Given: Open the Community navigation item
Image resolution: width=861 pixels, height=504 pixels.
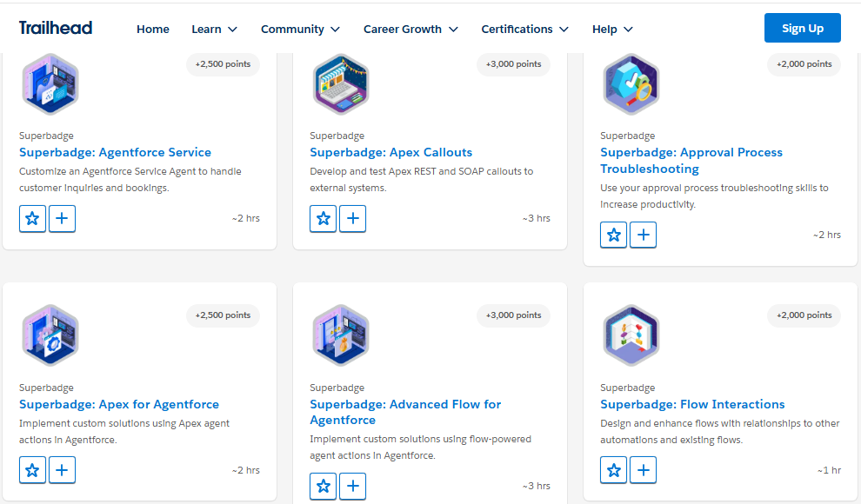Looking at the screenshot, I should click(292, 29).
